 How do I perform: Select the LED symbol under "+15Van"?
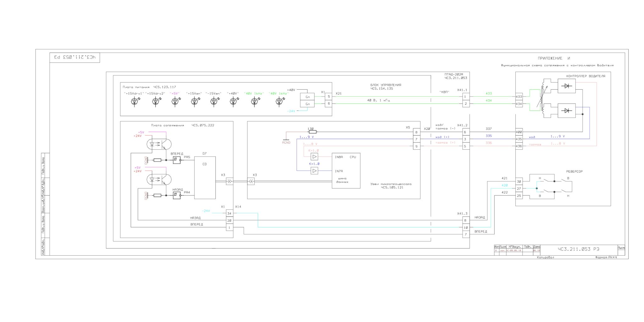click(x=194, y=101)
